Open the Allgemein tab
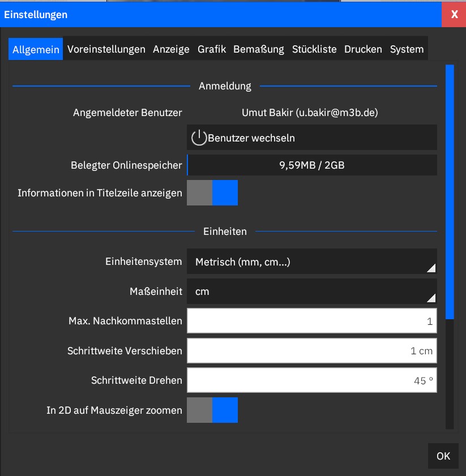 pos(36,49)
